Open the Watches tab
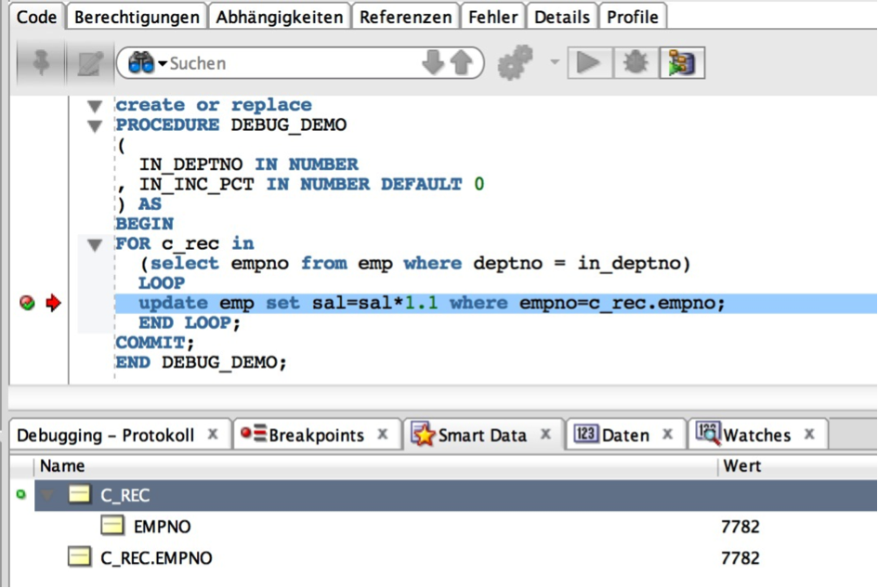Viewport: 878px width, 588px height. click(x=756, y=435)
